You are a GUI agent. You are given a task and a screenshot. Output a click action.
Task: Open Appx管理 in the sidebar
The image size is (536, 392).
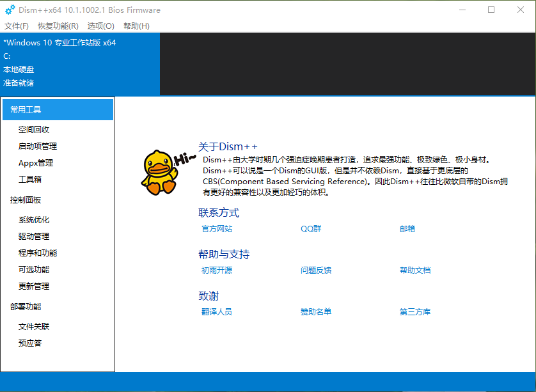tap(36, 163)
